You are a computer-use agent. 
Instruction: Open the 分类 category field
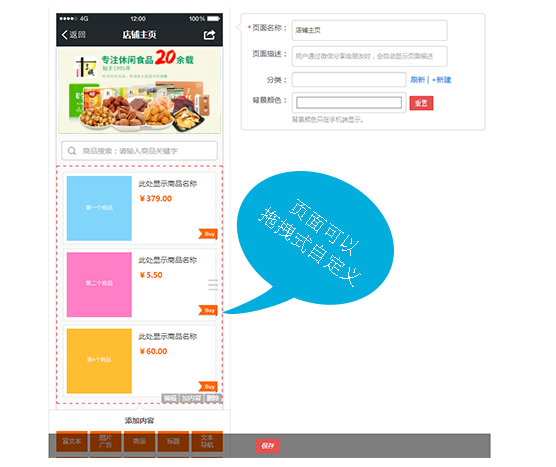(x=349, y=80)
